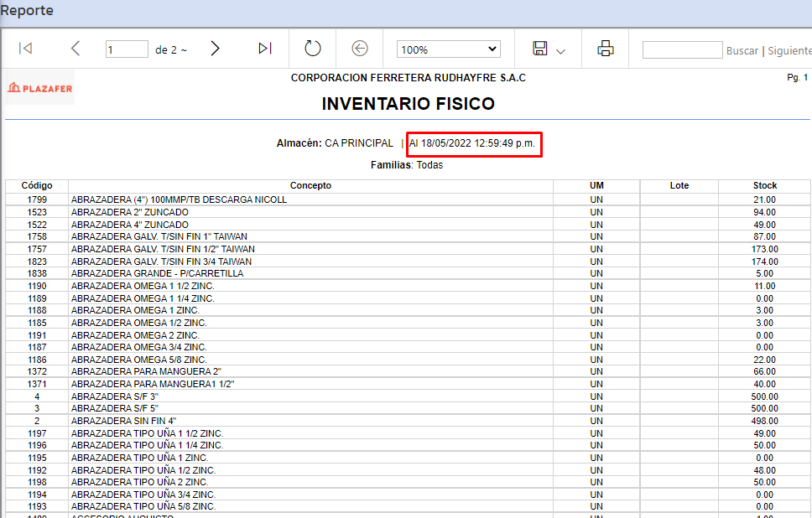This screenshot has height=518, width=812.
Task: Print the report
Action: tap(606, 48)
